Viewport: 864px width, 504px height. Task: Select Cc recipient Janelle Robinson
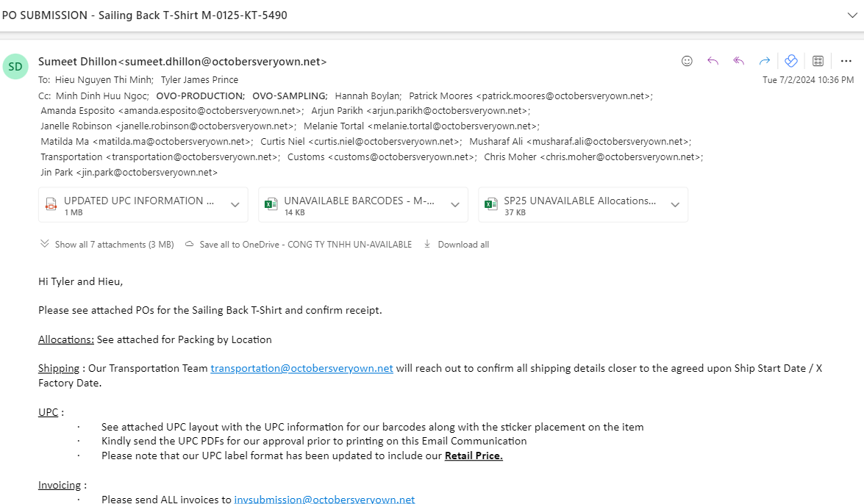coord(168,126)
